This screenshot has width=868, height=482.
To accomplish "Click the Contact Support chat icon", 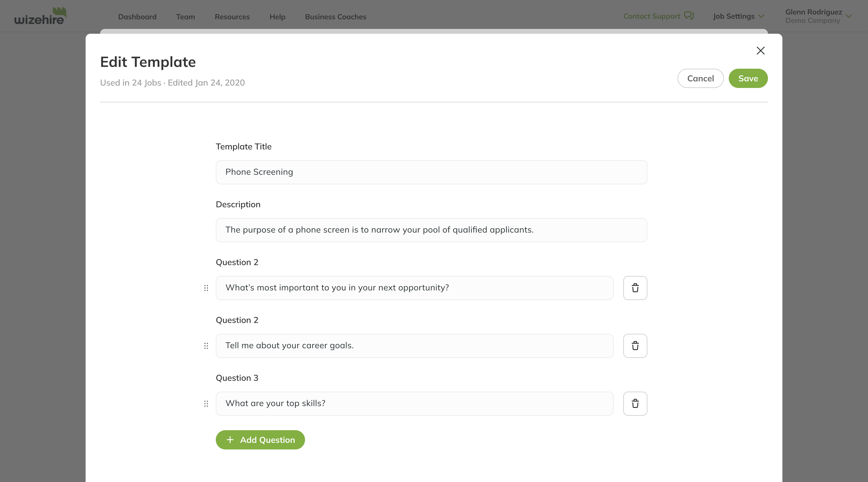I will [x=689, y=16].
